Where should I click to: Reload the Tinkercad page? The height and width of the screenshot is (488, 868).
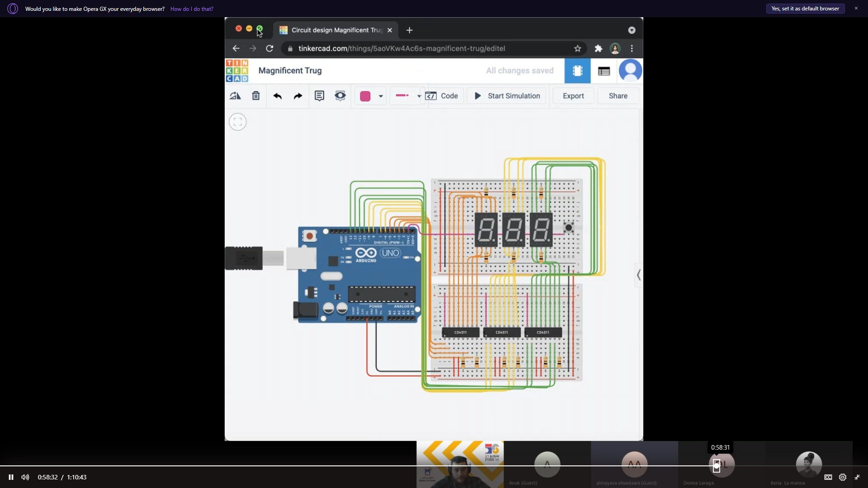(269, 48)
